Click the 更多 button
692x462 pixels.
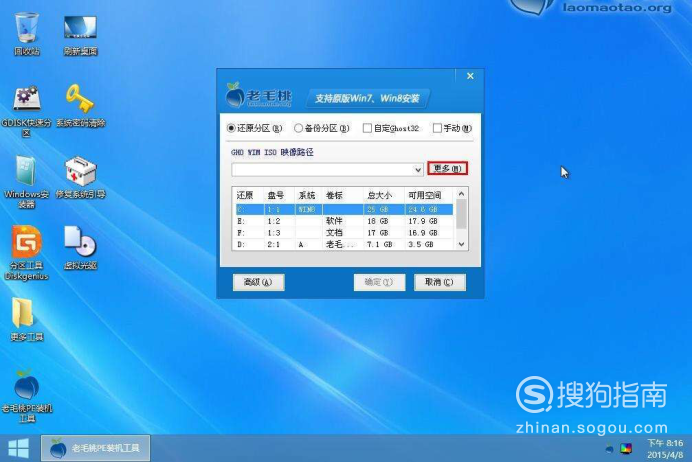[x=447, y=169]
